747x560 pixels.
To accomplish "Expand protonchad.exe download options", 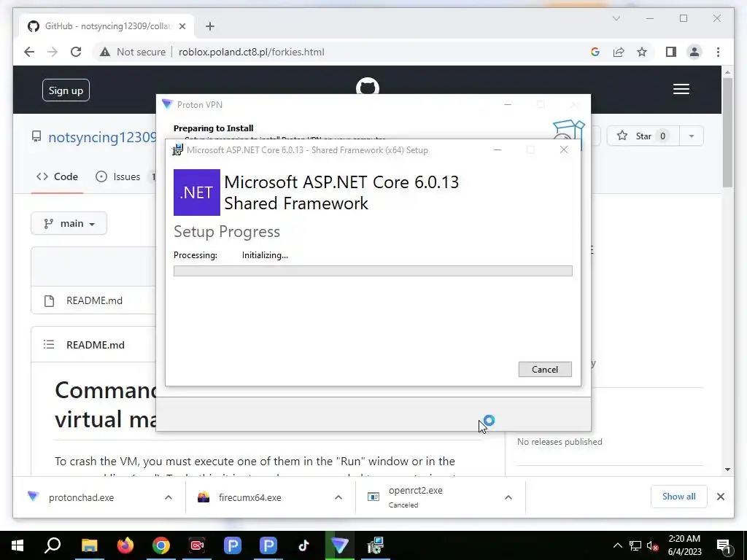I will (169, 497).
